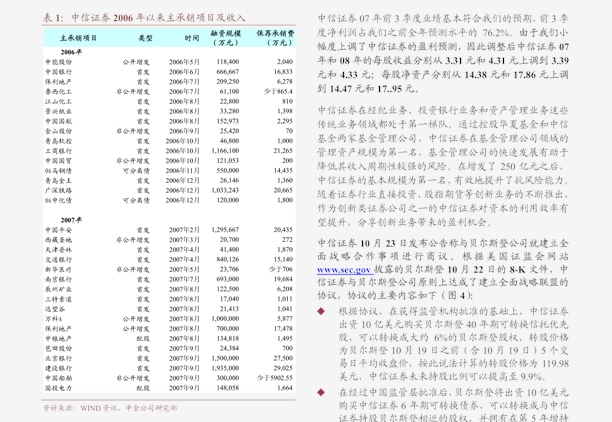Select the 工商银行 row name
This screenshot has width=612, height=422.
coord(56,149)
